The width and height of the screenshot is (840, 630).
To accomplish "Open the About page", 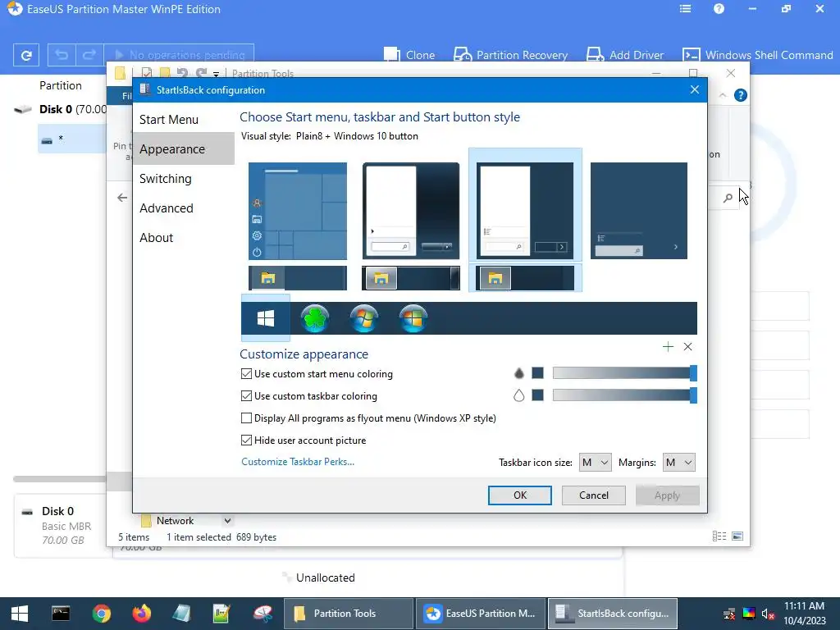I will pyautogui.click(x=183, y=237).
